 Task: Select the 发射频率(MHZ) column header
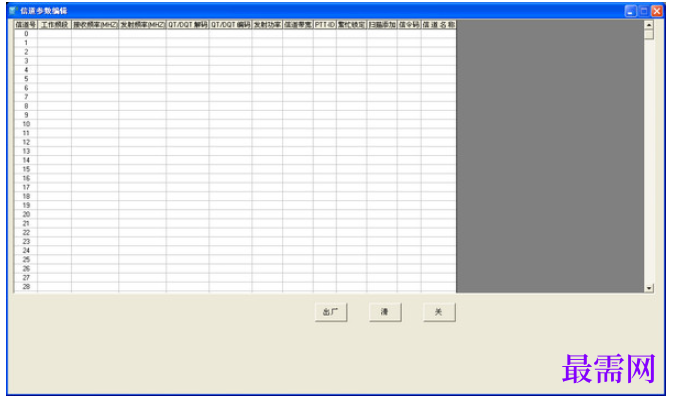click(x=142, y=24)
